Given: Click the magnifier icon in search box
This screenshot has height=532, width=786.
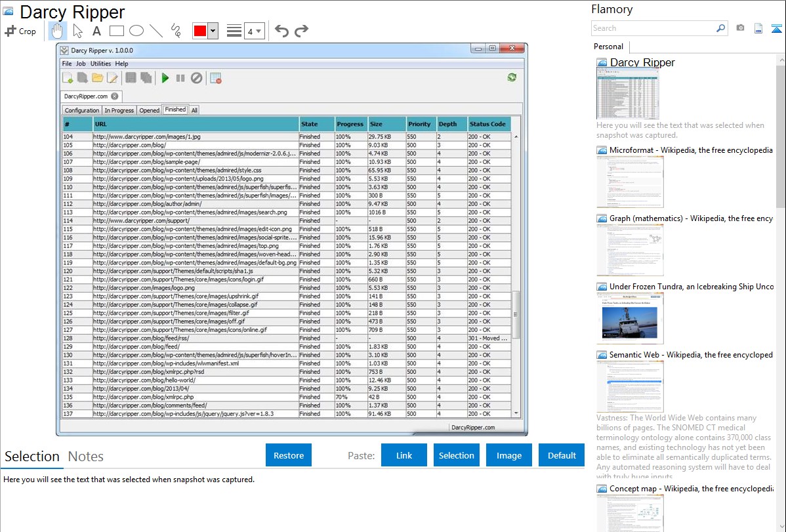Looking at the screenshot, I should coord(720,28).
